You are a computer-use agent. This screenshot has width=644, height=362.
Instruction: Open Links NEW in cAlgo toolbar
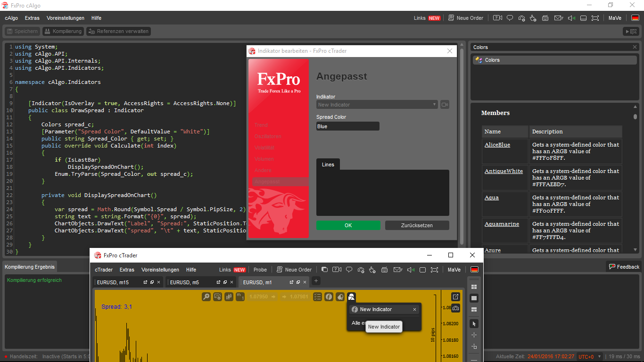(x=427, y=18)
